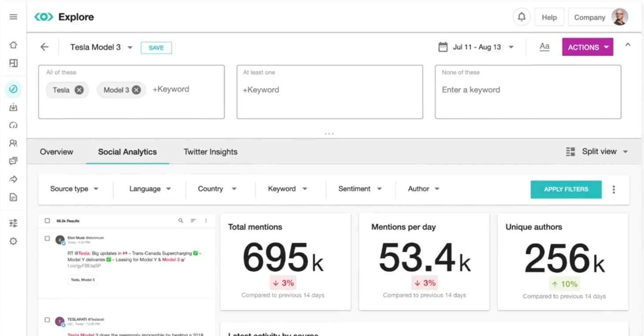This screenshot has width=644, height=336.
Task: Click the Mentions per day 53.4k value
Action: [425, 258]
